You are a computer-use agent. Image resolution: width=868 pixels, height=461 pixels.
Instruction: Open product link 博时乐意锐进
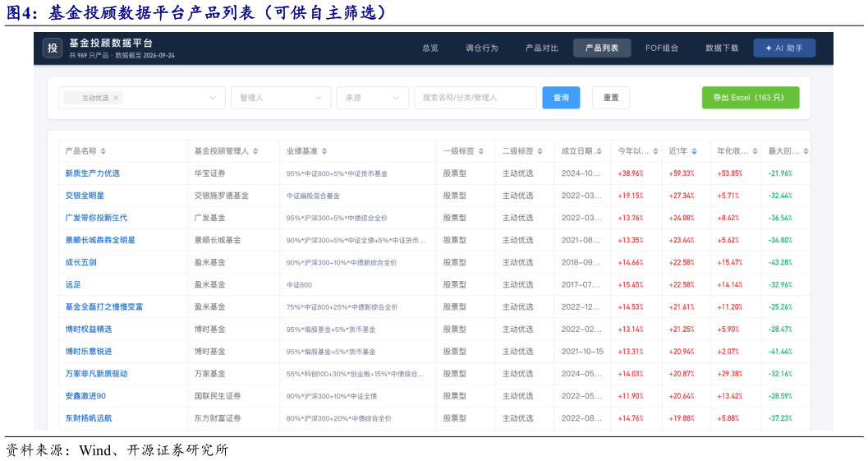89,351
